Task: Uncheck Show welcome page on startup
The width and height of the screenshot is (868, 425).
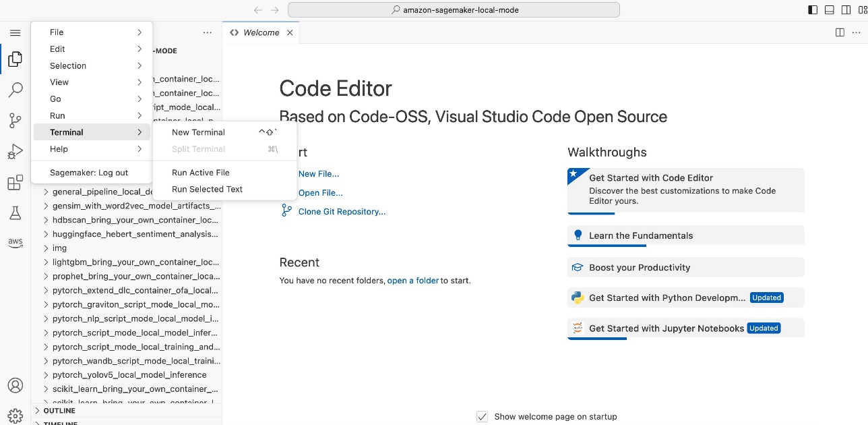Action: point(482,416)
